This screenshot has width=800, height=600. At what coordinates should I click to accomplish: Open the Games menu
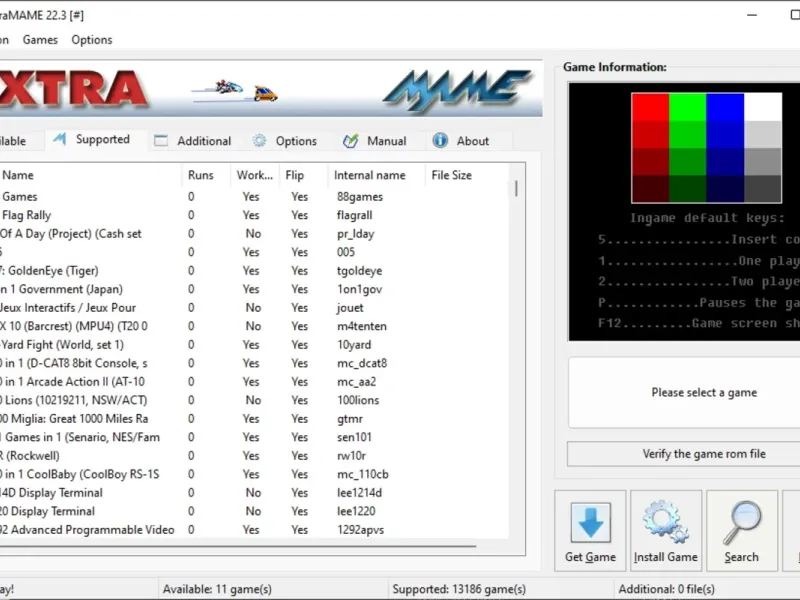40,40
